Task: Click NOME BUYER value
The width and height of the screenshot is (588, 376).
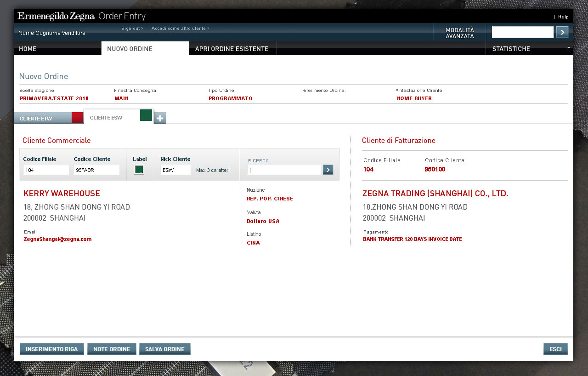Action: 414,98
